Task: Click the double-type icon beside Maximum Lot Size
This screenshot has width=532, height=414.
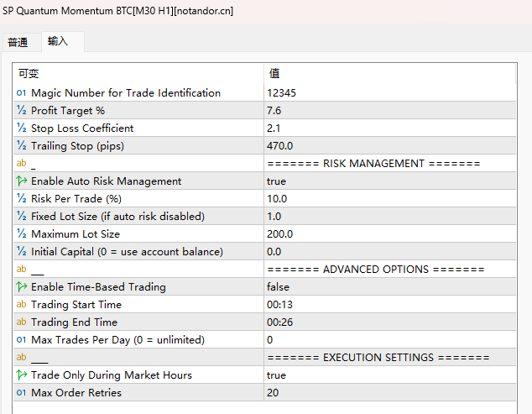Action: click(21, 234)
